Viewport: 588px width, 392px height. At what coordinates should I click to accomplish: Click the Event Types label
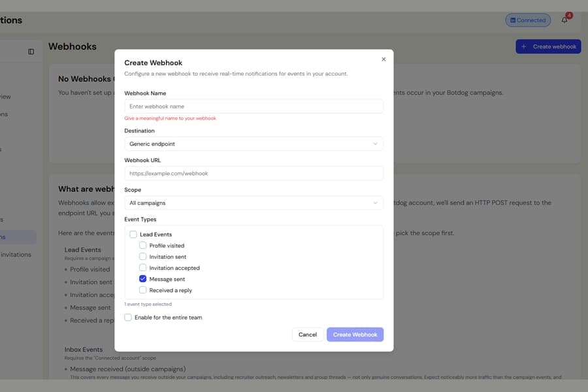coord(140,220)
